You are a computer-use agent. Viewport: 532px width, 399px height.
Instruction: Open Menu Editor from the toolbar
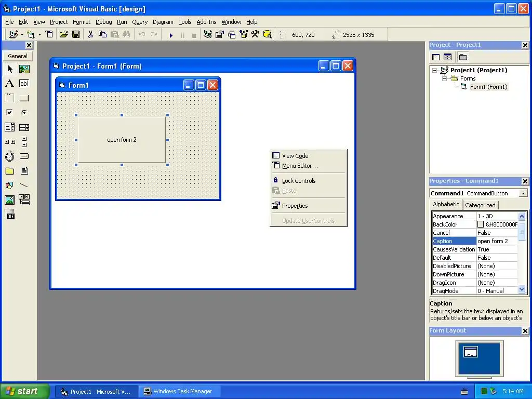(49, 35)
